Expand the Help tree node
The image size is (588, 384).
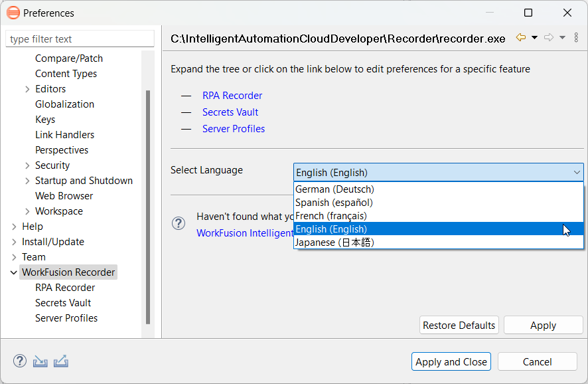tap(14, 227)
